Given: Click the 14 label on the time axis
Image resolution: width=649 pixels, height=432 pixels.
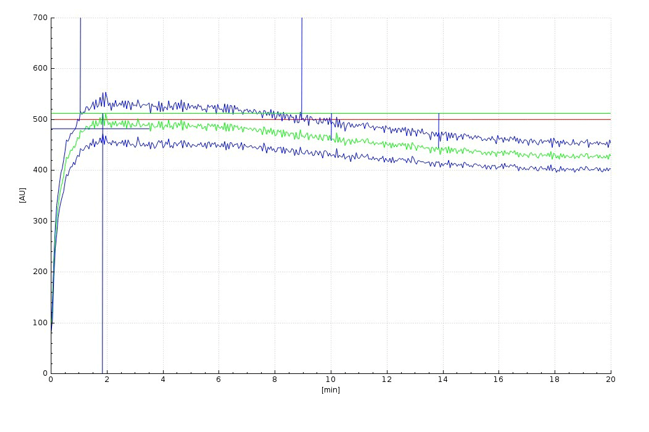Looking at the screenshot, I should [x=443, y=379].
